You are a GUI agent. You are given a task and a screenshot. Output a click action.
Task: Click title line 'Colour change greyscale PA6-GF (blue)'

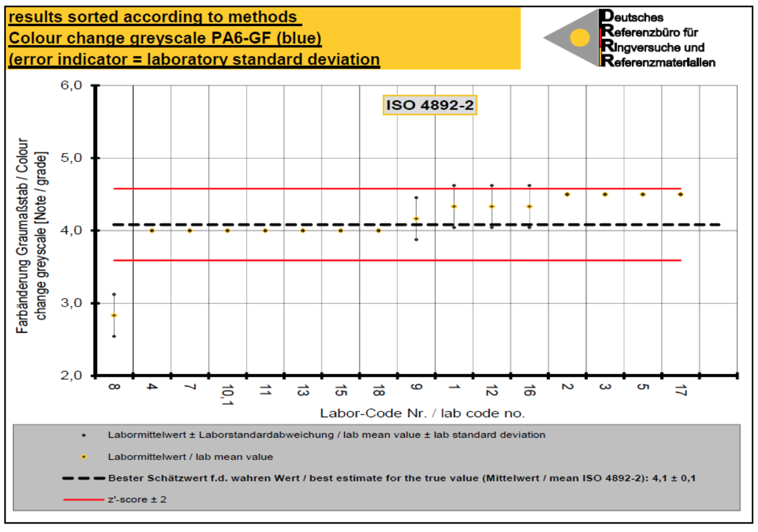click(x=165, y=38)
